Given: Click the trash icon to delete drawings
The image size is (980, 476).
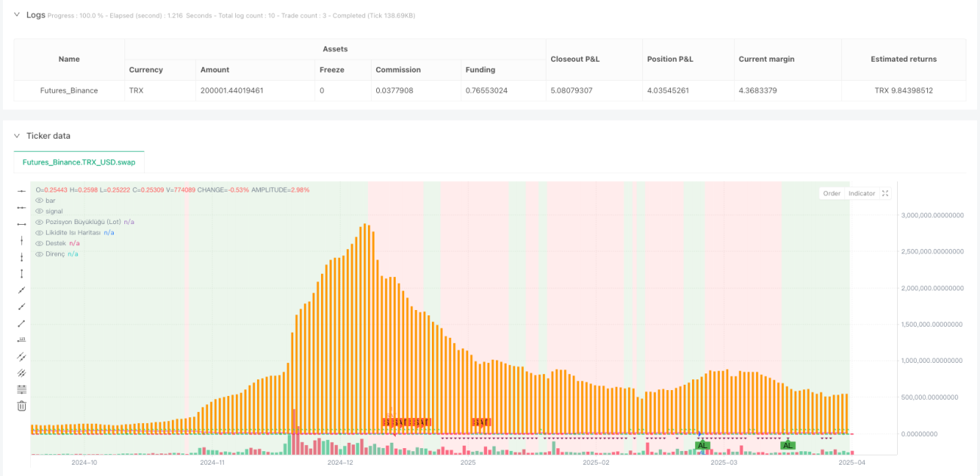Looking at the screenshot, I should click(22, 406).
